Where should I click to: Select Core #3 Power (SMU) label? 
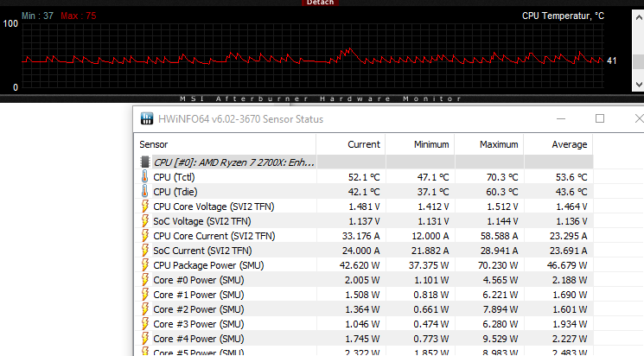(x=198, y=324)
